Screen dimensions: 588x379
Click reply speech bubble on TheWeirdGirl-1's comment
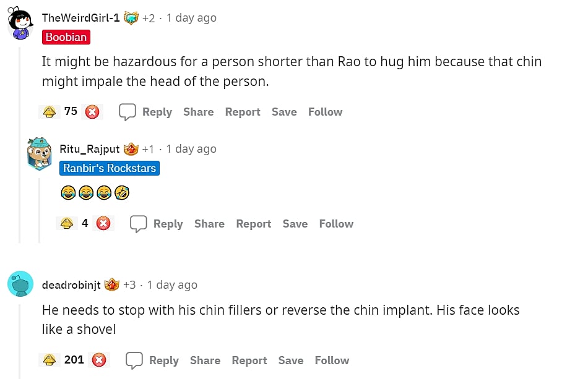[128, 112]
